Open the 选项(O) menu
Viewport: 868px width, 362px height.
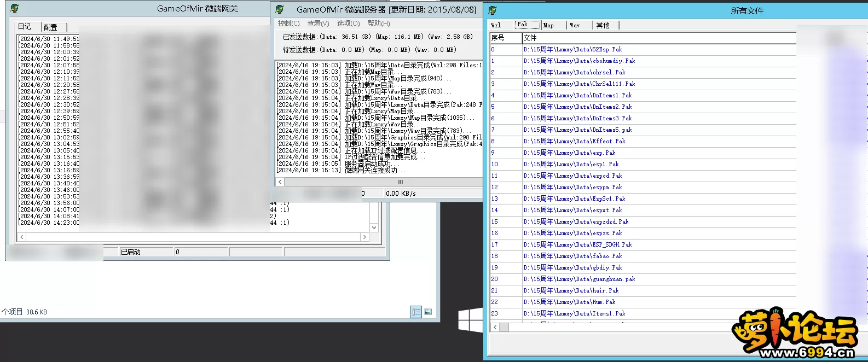click(x=348, y=24)
